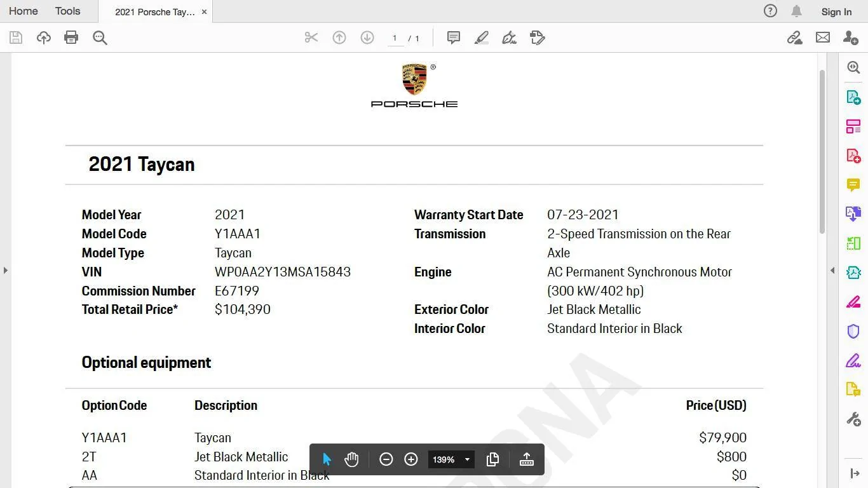Open Find text magnifier in toolbar

(x=100, y=37)
